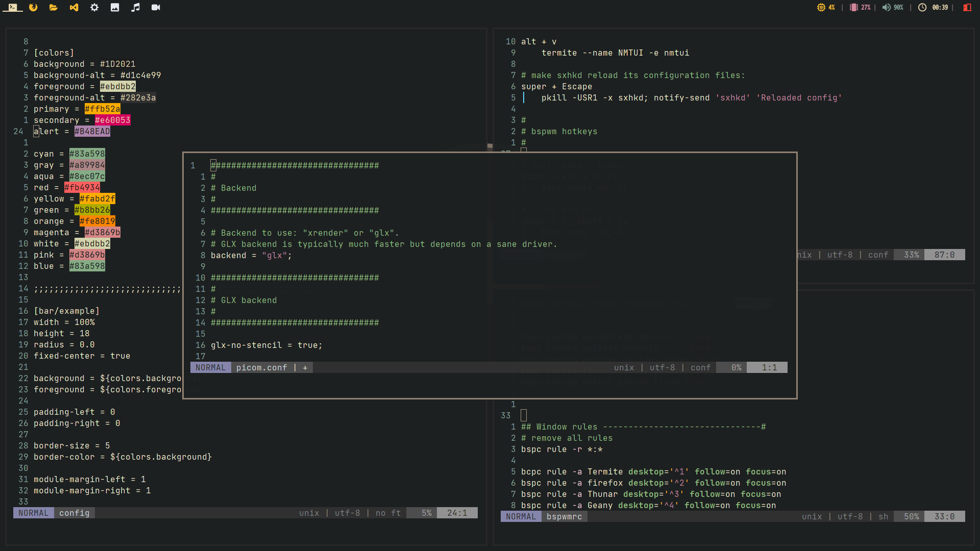Click the 'alt + v' hotkey line
Screen dimensions: 980x551
click(x=539, y=42)
